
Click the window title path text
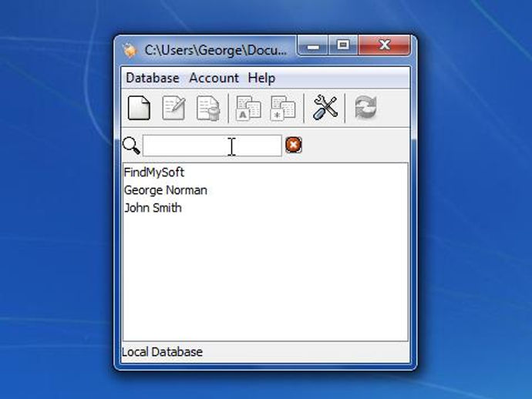pos(216,51)
